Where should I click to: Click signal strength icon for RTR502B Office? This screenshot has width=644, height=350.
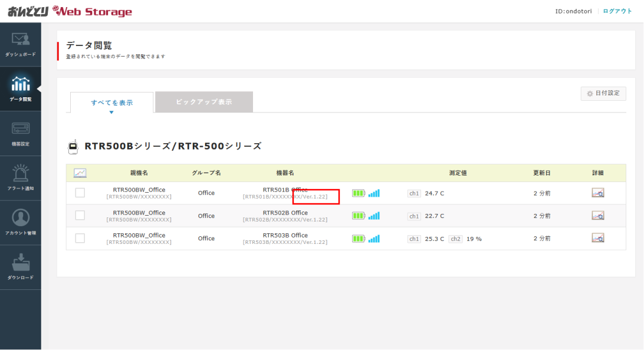point(374,216)
